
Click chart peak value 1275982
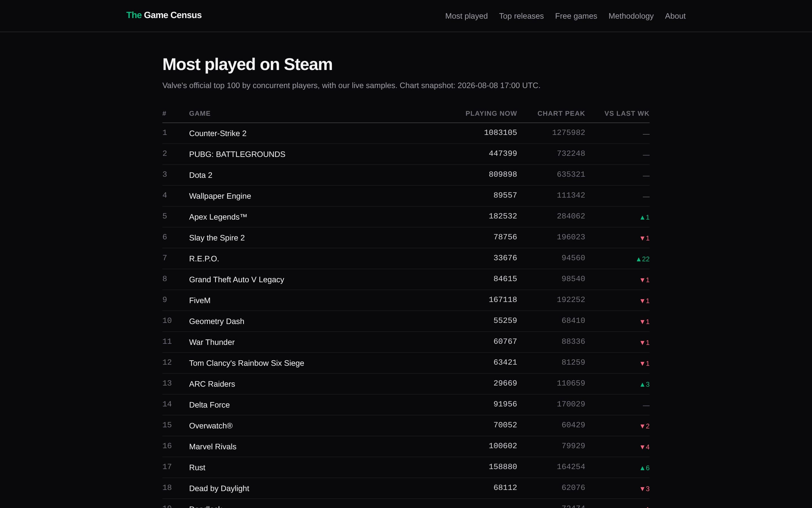tap(568, 132)
